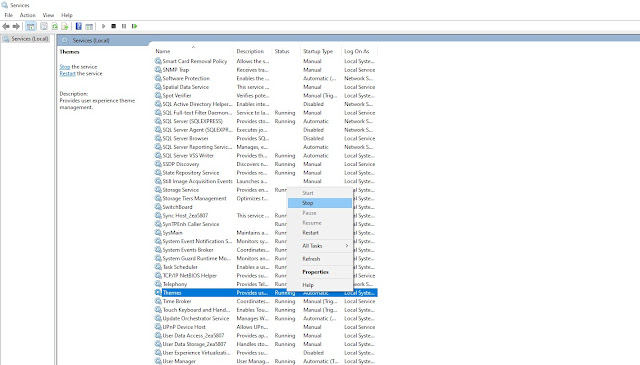Choose Restart in the context menu
Screen dimensions: 640x365
pyautogui.click(x=320, y=233)
